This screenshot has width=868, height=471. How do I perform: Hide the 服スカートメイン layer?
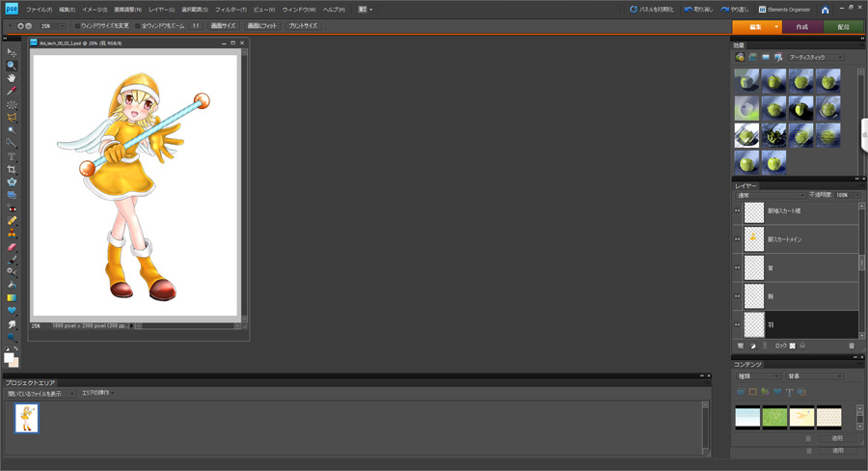point(738,238)
